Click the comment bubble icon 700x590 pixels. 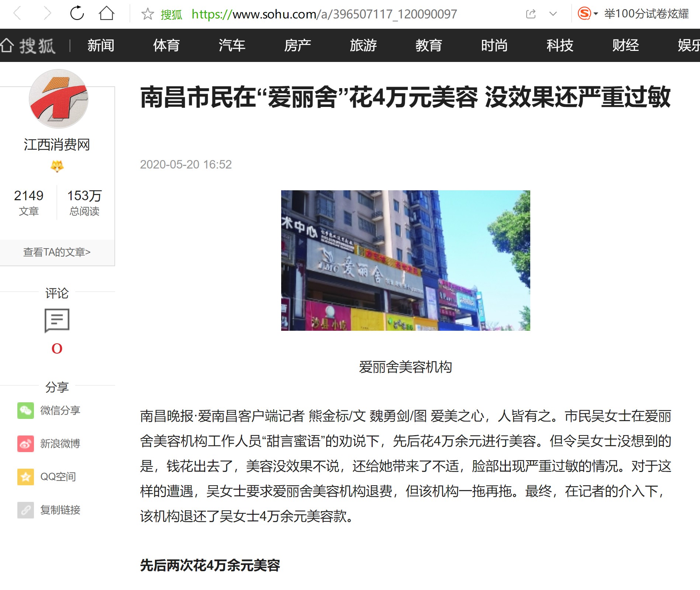coord(57,320)
